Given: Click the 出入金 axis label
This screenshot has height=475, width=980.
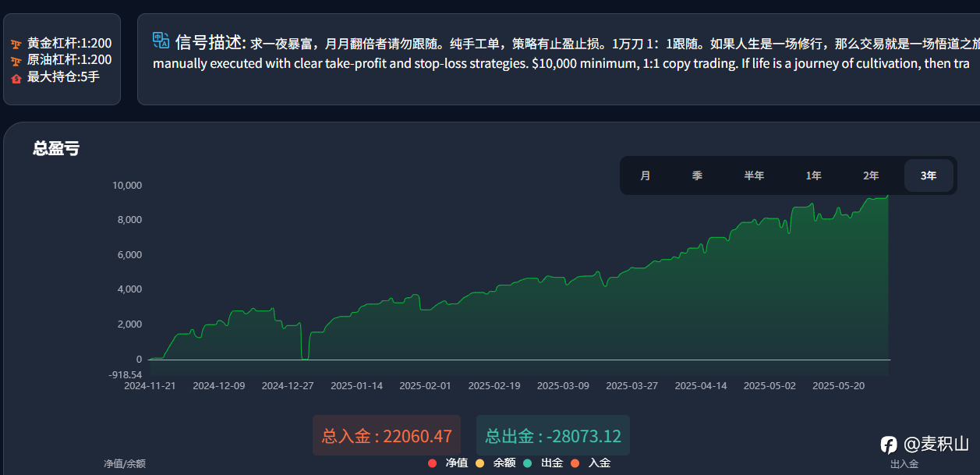Looking at the screenshot, I should click(904, 464).
